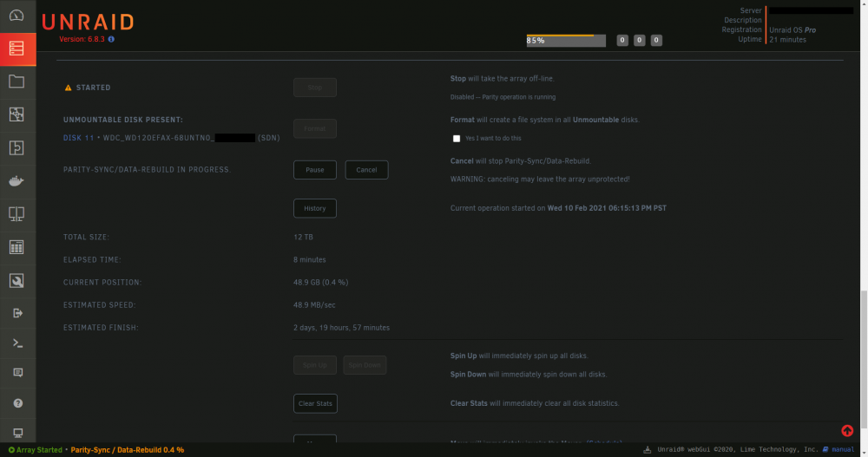Click the sidebar icon just above Docker whale
Screen dimensions: 868x457
coord(16,147)
